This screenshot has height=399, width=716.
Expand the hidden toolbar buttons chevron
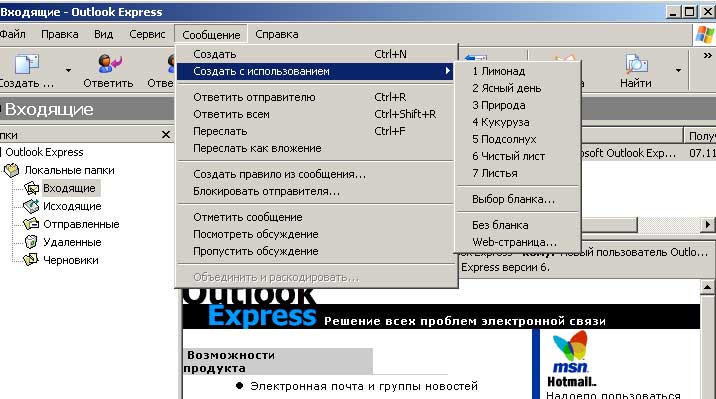pos(707,55)
